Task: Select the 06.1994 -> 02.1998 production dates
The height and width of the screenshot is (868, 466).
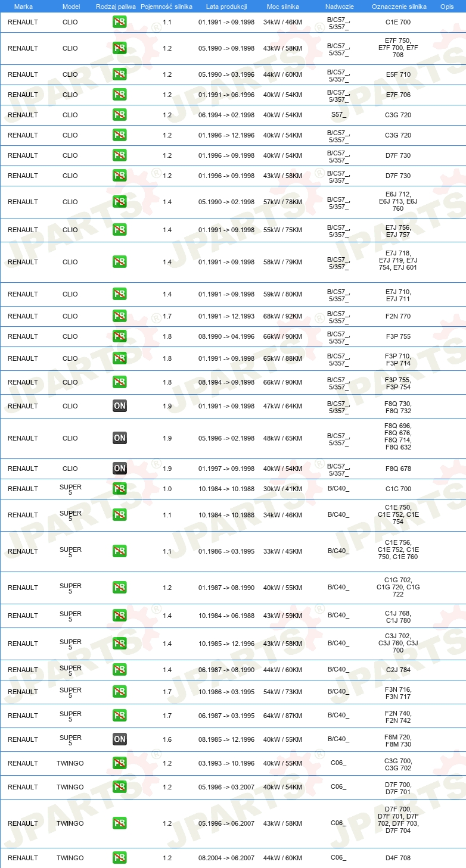Action: pos(226,115)
